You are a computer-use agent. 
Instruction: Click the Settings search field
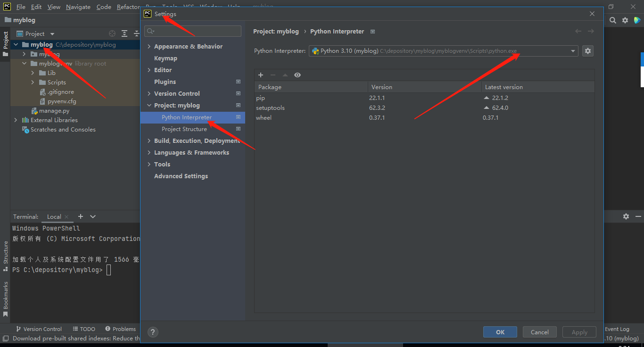(193, 31)
